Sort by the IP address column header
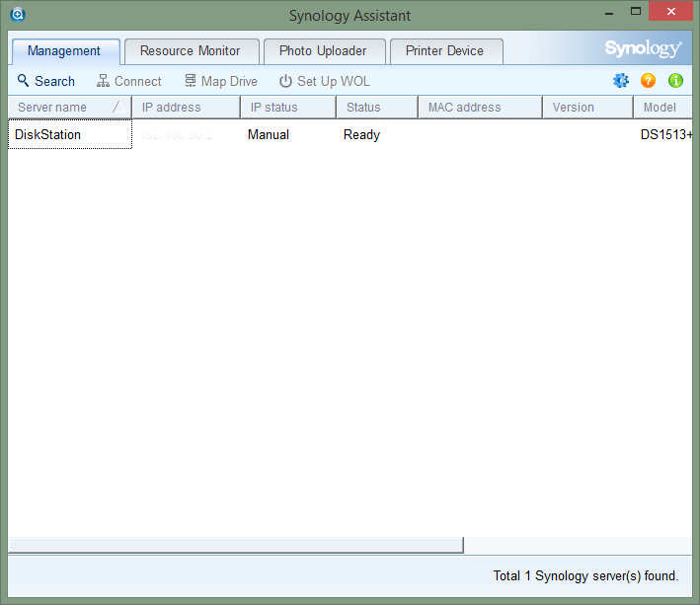700x605 pixels. 187,107
